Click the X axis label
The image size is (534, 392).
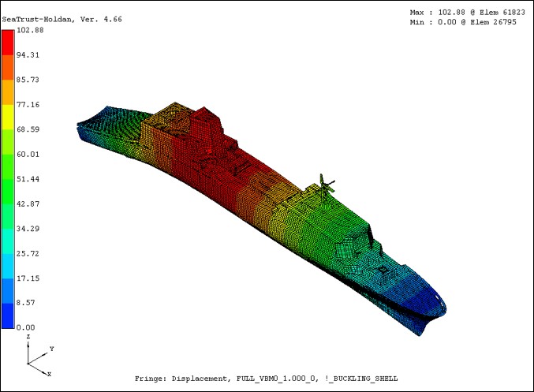[50, 374]
